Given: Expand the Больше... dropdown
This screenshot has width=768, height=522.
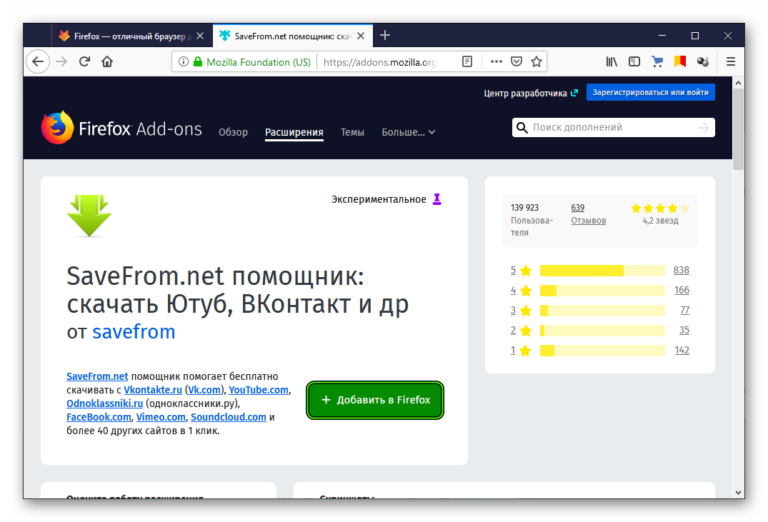Looking at the screenshot, I should pyautogui.click(x=408, y=132).
